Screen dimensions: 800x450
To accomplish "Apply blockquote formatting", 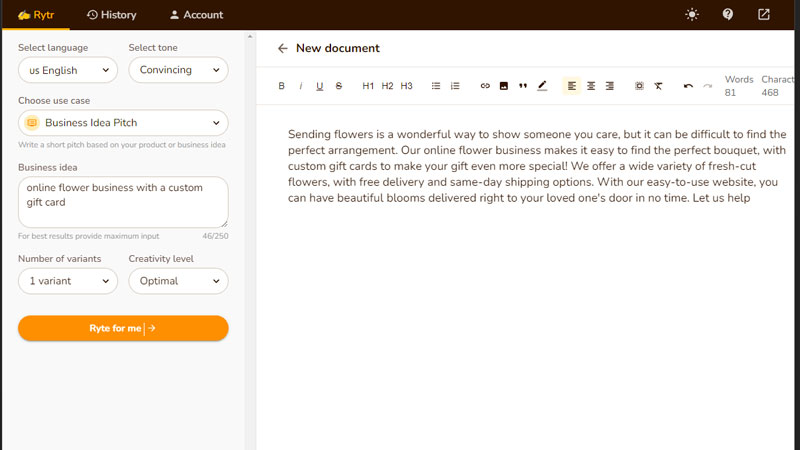I will 523,86.
